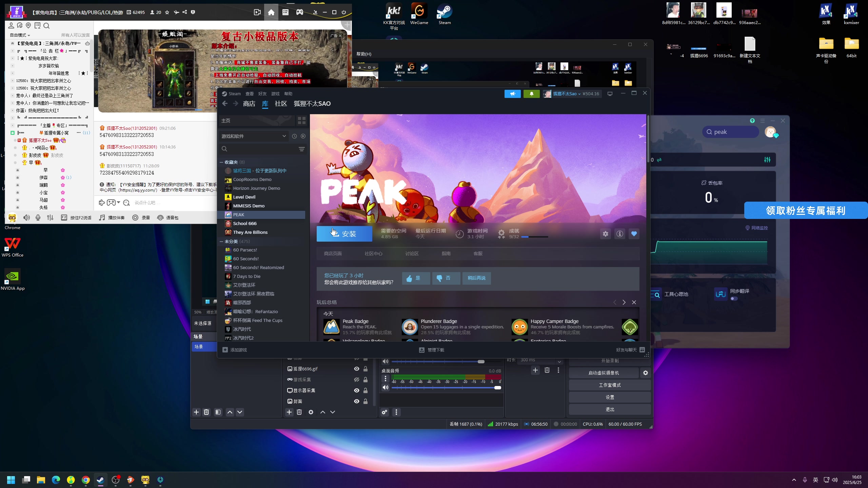The width and height of the screenshot is (868, 488).
Task: Open 游戏和软件 dropdown in Steam library
Action: [254, 136]
